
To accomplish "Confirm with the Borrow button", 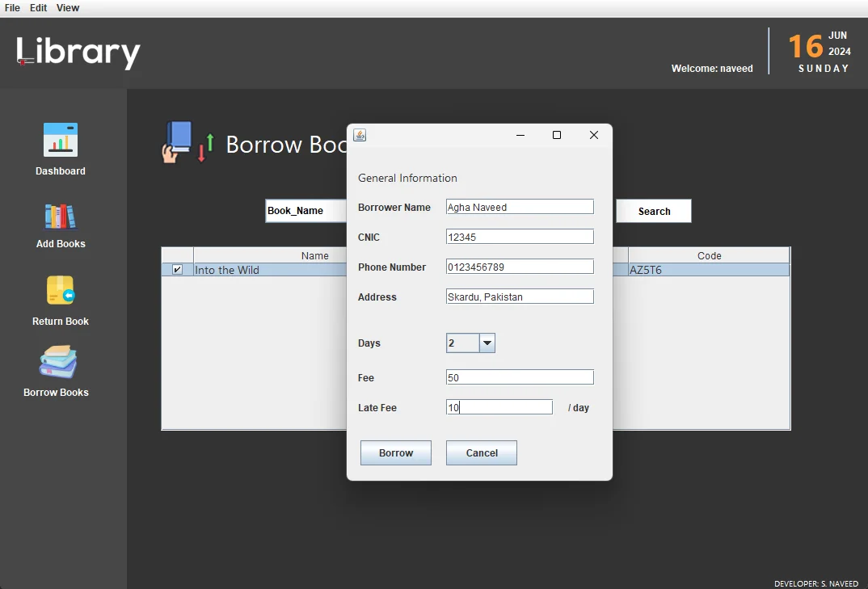I will 396,452.
